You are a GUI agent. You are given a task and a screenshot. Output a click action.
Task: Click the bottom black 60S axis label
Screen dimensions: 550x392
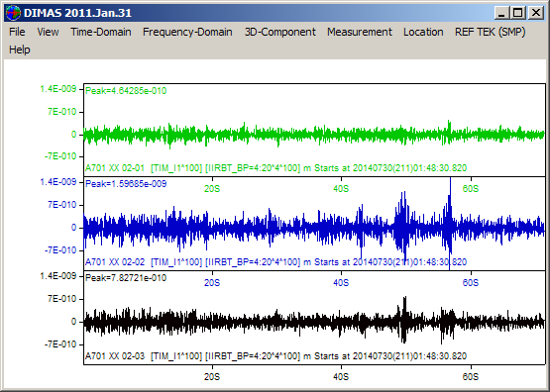(470, 377)
